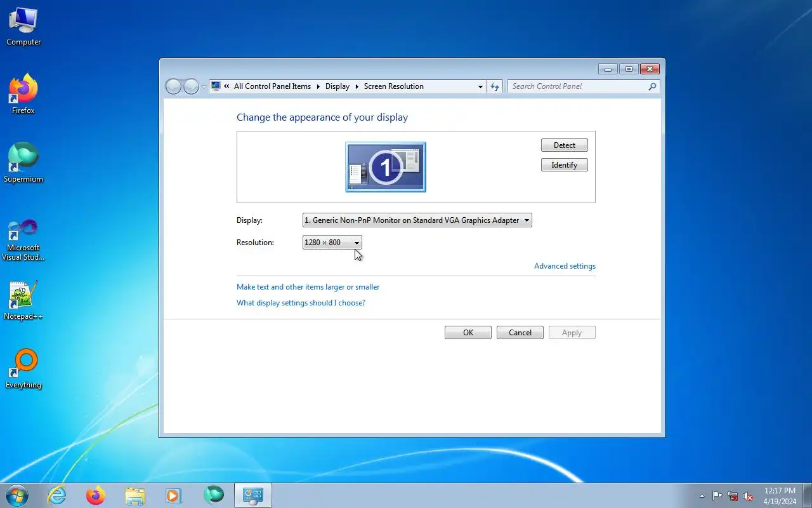Select the Microsoft Visual Studio shortcut
This screenshot has height=508, width=812.
tap(23, 239)
